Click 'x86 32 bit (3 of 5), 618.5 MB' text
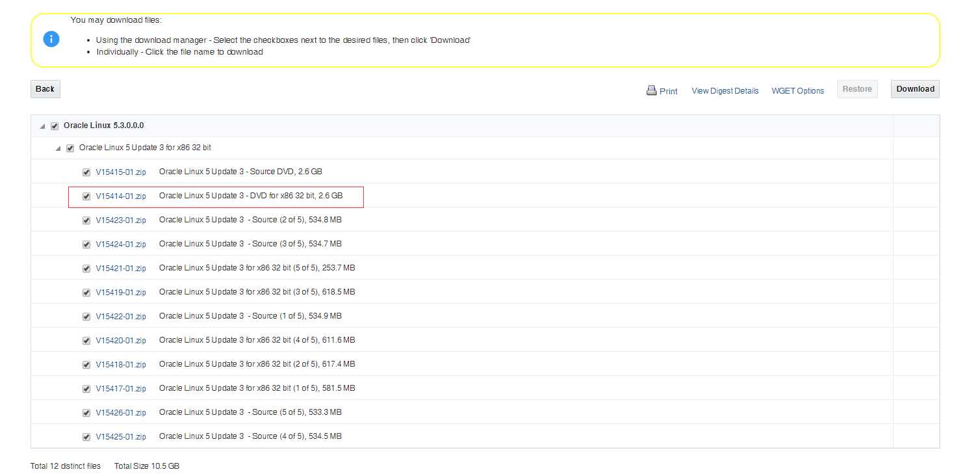 point(305,292)
